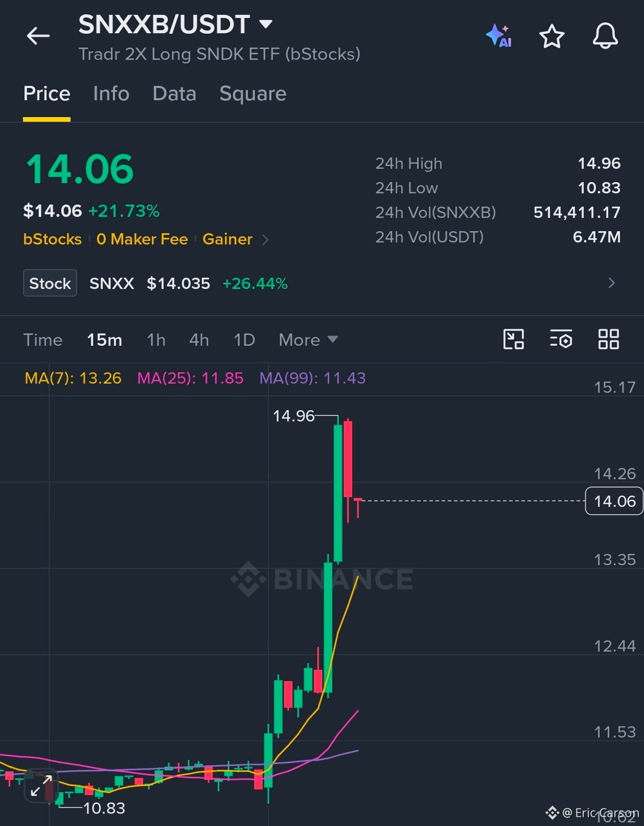The width and height of the screenshot is (644, 826).
Task: Add SNXXB/USDT to favorites with star icon
Action: pyautogui.click(x=552, y=36)
